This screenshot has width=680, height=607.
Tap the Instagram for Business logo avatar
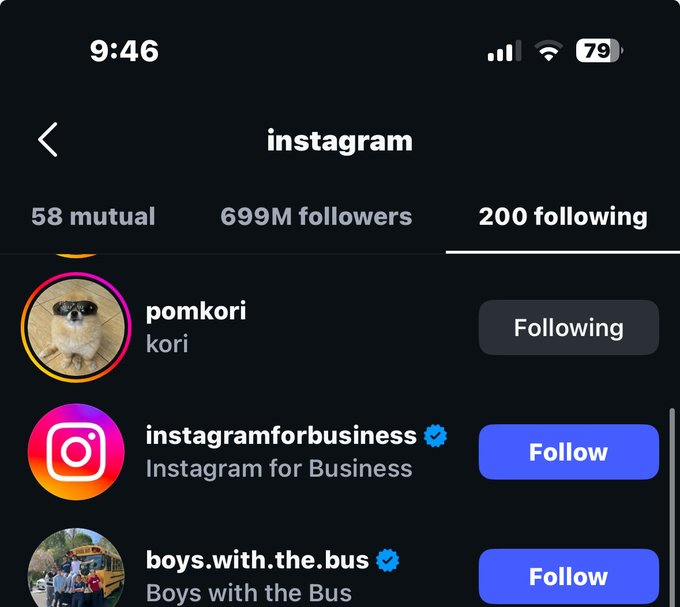76,452
